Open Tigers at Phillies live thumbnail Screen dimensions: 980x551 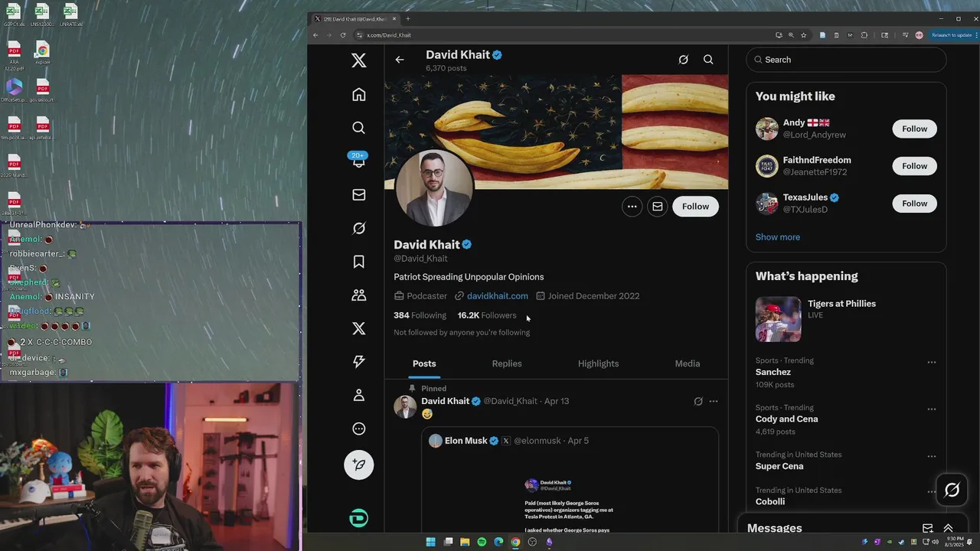[x=779, y=319]
